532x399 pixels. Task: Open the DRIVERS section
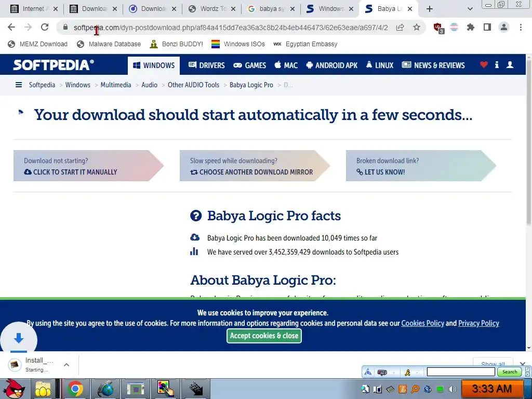pyautogui.click(x=207, y=65)
